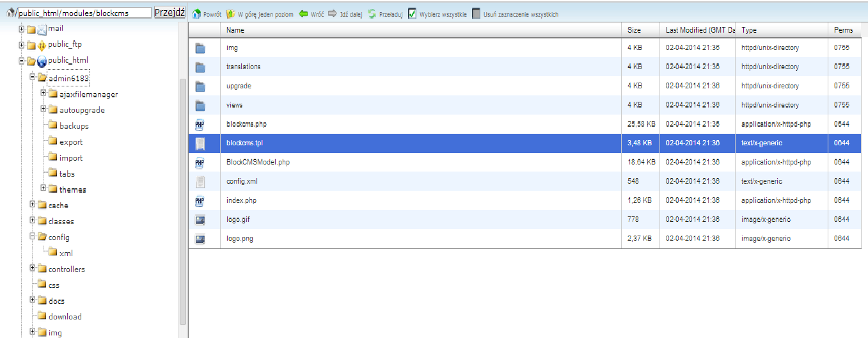Click the text file icon of config.xml

(x=200, y=182)
